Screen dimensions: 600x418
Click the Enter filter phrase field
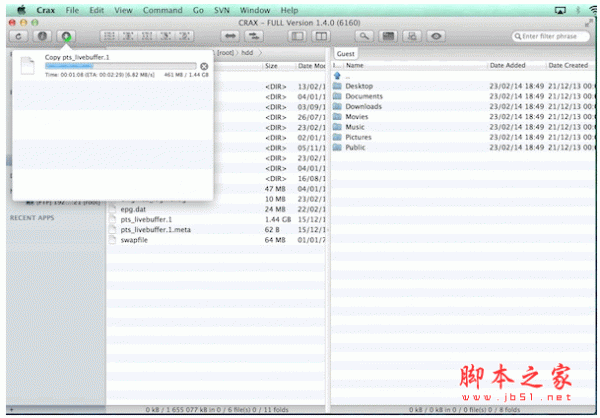coord(551,36)
